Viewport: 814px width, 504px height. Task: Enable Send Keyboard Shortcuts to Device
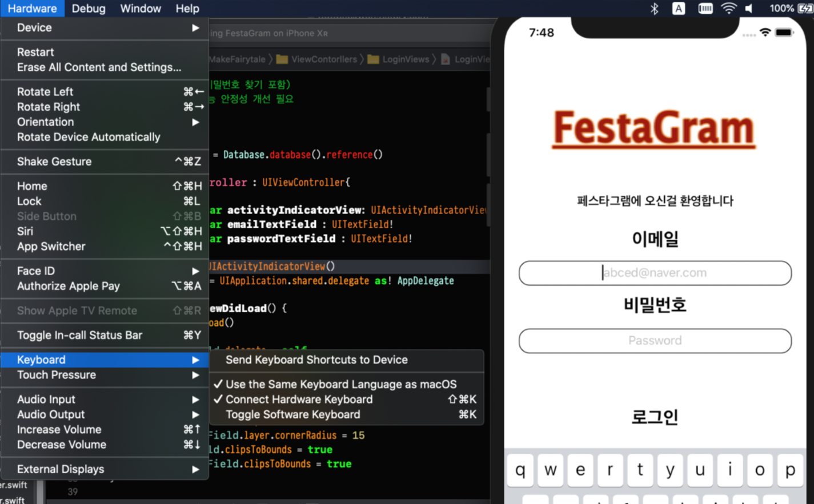pyautogui.click(x=347, y=360)
